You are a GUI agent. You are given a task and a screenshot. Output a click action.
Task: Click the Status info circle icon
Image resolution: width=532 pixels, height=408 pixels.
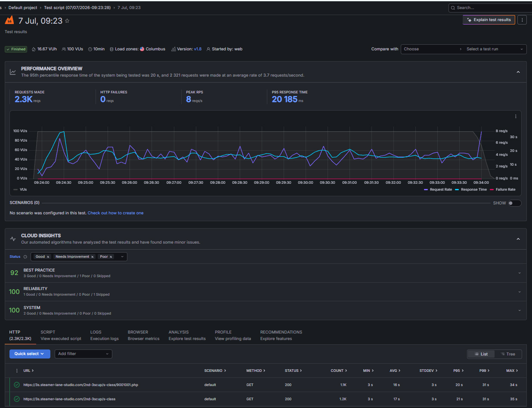point(25,257)
